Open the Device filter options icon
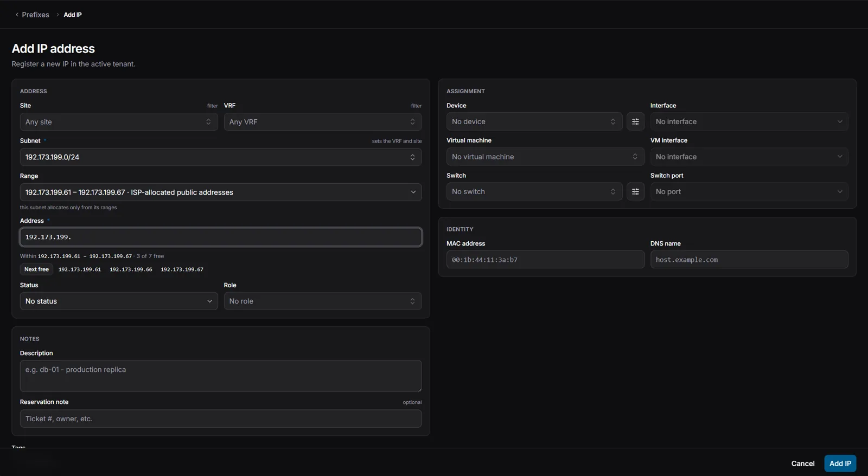Image resolution: width=868 pixels, height=476 pixels. tap(635, 121)
